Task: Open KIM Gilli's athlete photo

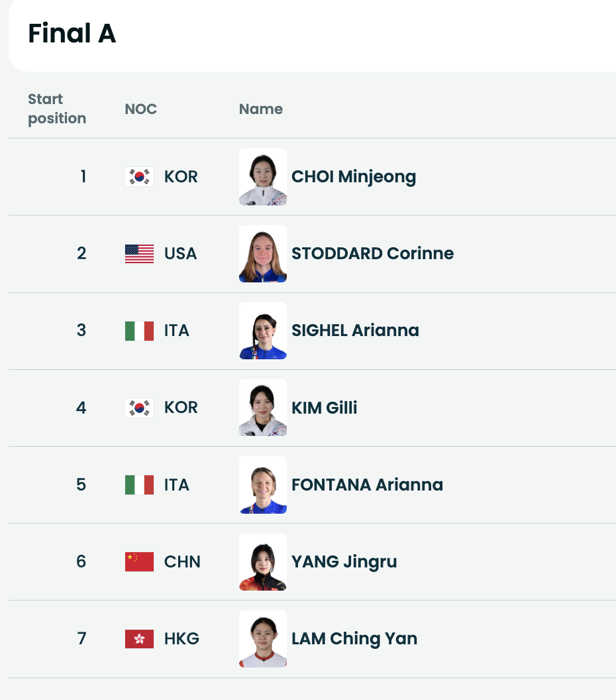Action: [x=263, y=408]
